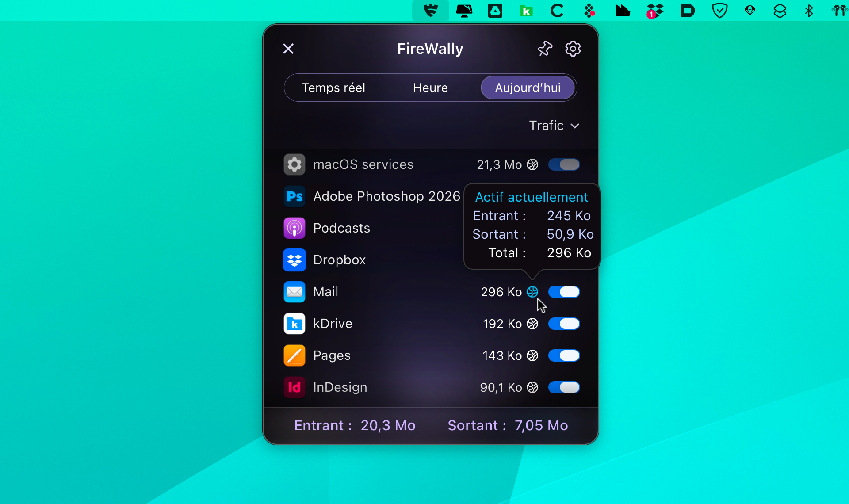Turn off Pages network access
The width and height of the screenshot is (849, 504).
564,355
